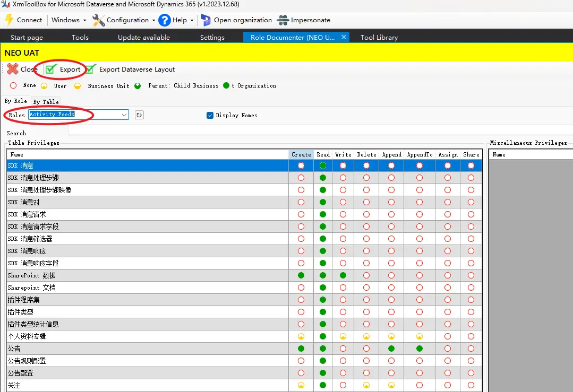
Task: Sort by the Read column header
Action: [x=323, y=154]
